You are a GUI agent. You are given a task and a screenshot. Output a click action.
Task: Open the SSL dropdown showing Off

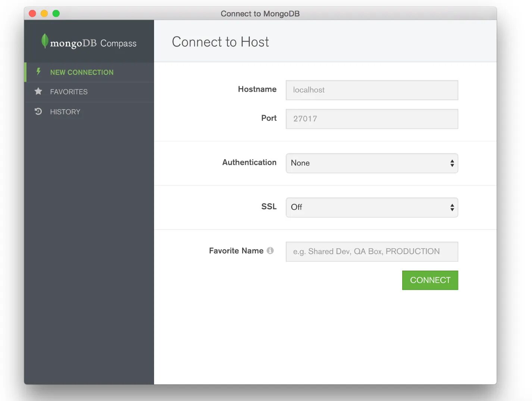click(x=372, y=208)
